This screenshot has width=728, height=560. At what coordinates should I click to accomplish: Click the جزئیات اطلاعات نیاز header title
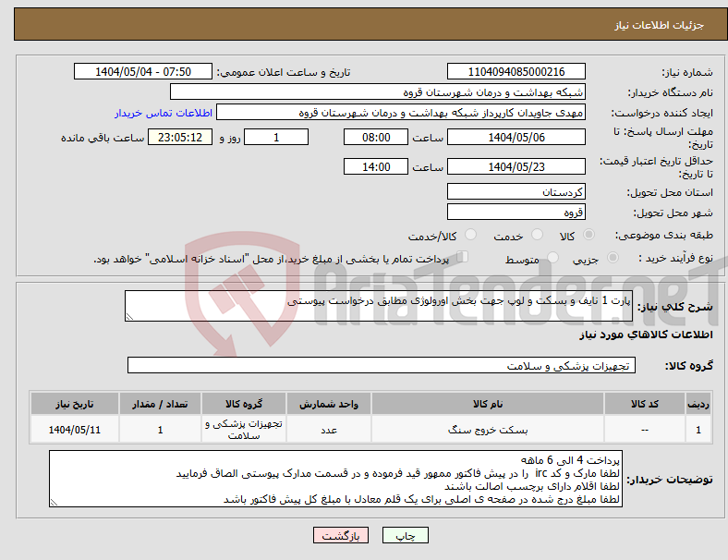tap(660, 25)
